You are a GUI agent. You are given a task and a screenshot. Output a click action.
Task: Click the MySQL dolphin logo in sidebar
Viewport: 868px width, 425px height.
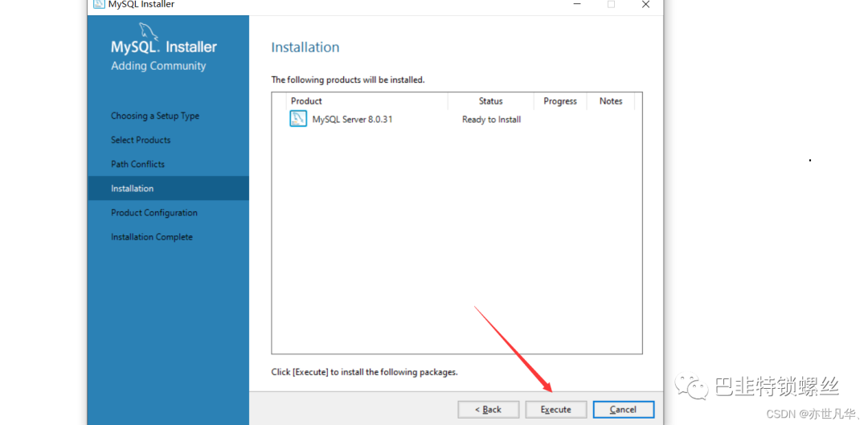(x=149, y=31)
